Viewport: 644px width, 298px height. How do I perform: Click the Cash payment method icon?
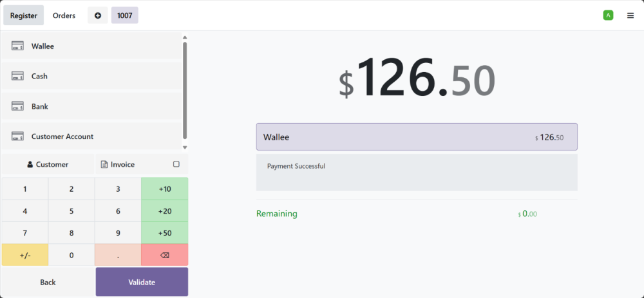[x=18, y=76]
